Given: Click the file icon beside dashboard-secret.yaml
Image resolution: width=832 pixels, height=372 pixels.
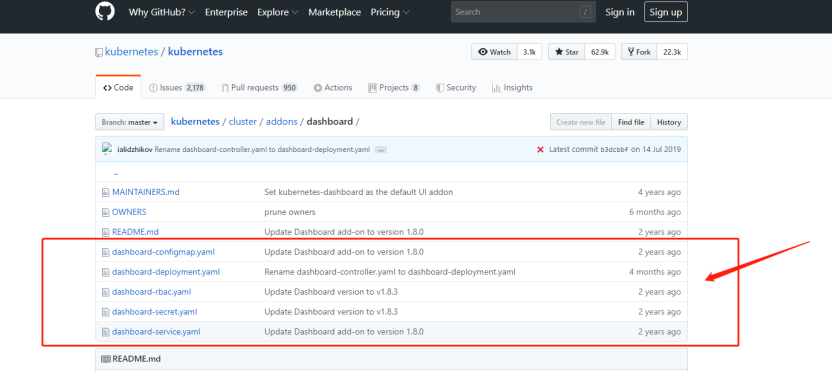Looking at the screenshot, I should pos(105,312).
